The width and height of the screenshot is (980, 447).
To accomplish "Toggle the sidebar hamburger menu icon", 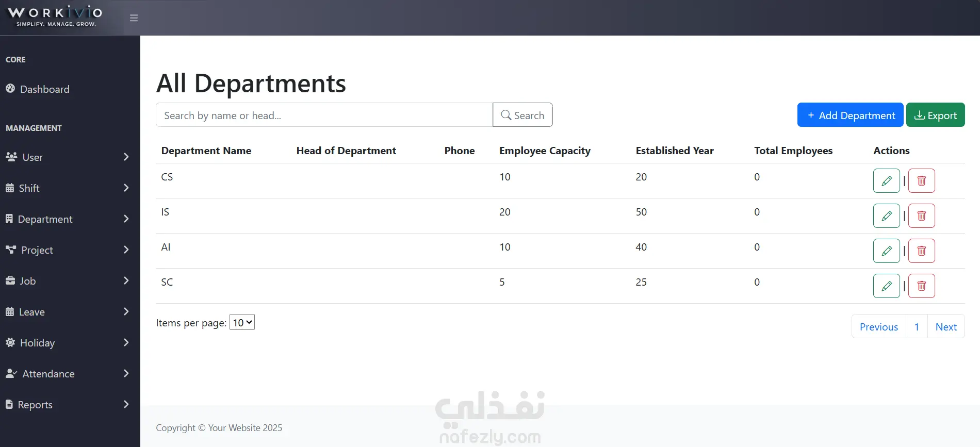I will 134,18.
